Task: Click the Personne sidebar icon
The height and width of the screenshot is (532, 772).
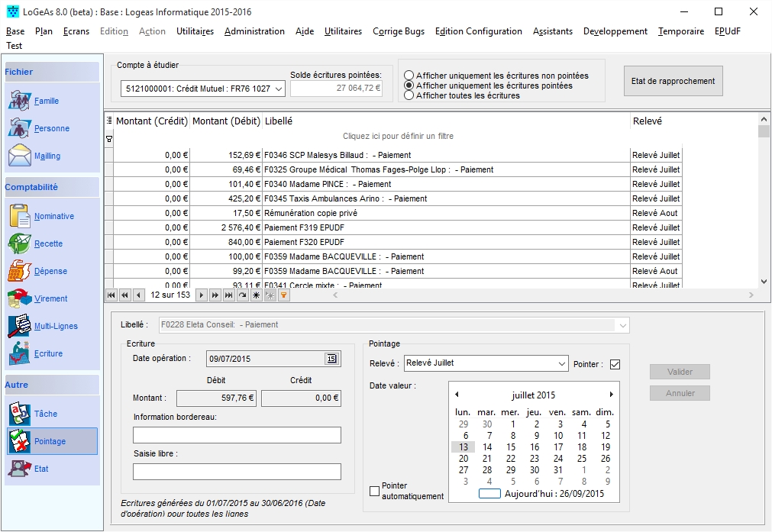Action: point(20,128)
